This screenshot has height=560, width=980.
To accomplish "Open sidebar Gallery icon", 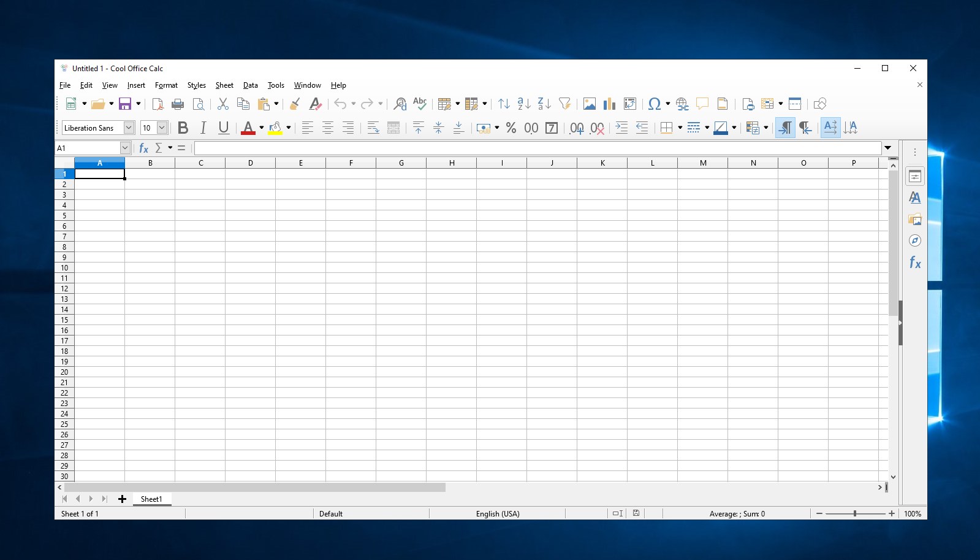I will point(915,219).
